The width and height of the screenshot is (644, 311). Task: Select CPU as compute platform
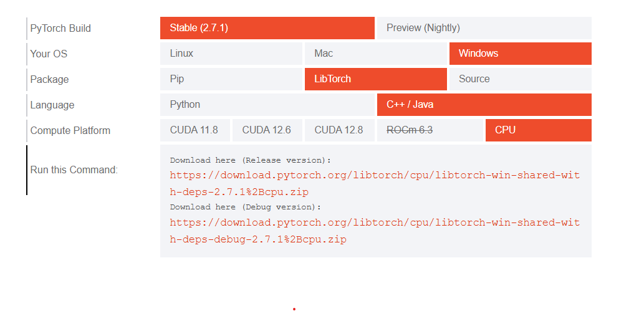(x=539, y=130)
